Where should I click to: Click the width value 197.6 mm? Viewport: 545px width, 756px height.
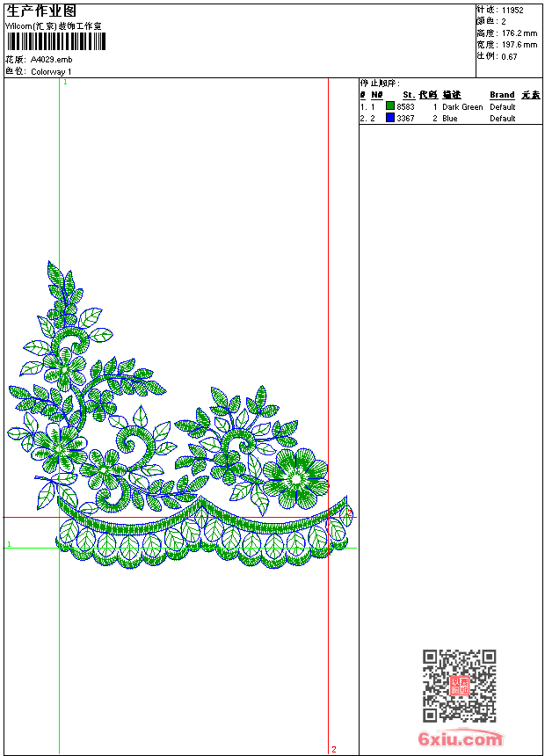point(519,45)
